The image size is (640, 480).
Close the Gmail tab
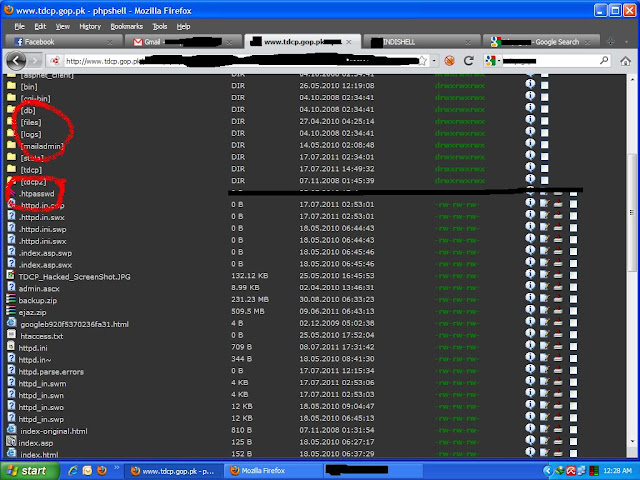click(x=230, y=42)
